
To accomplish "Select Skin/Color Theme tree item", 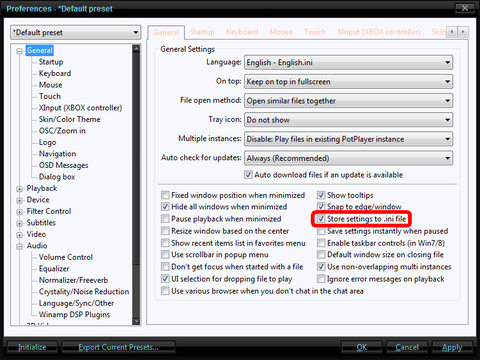I will coord(69,119).
